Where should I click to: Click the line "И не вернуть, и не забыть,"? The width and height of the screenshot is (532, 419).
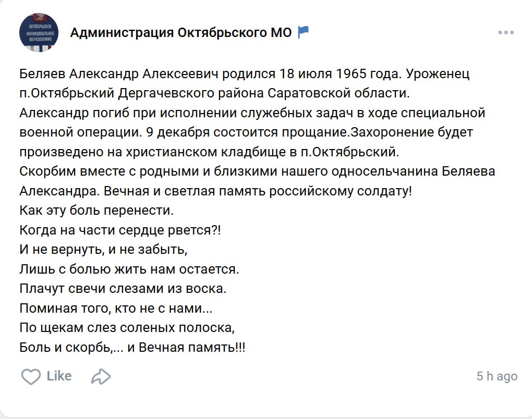click(103, 250)
